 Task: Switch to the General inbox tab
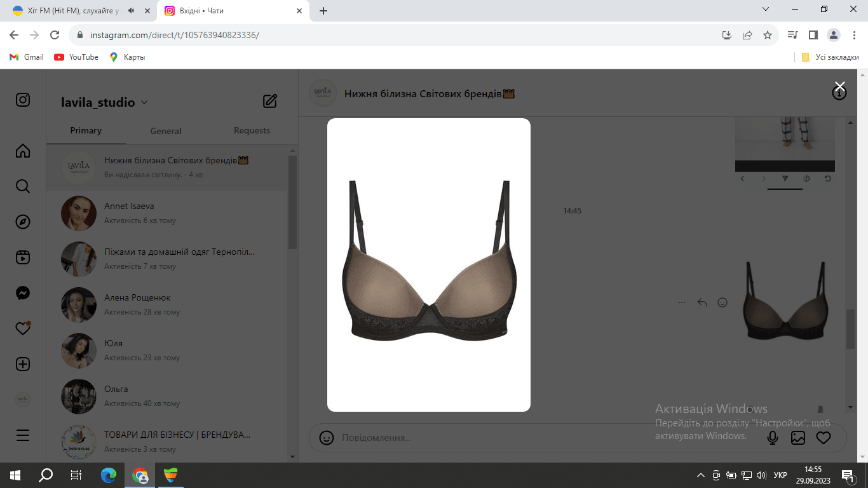pos(166,130)
